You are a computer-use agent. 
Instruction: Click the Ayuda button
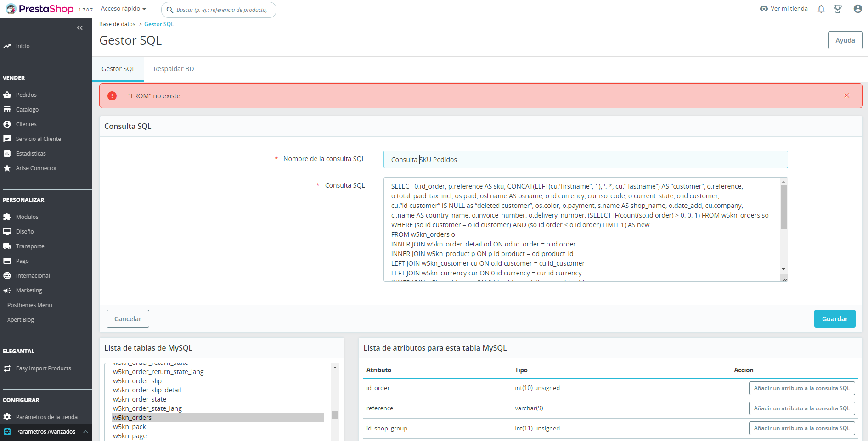coord(845,40)
